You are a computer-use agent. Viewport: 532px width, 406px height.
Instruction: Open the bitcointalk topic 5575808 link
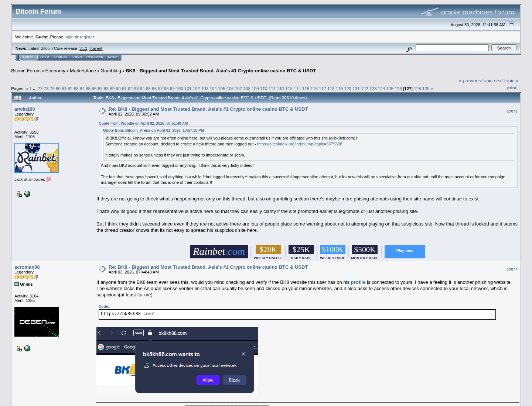click(x=300, y=144)
